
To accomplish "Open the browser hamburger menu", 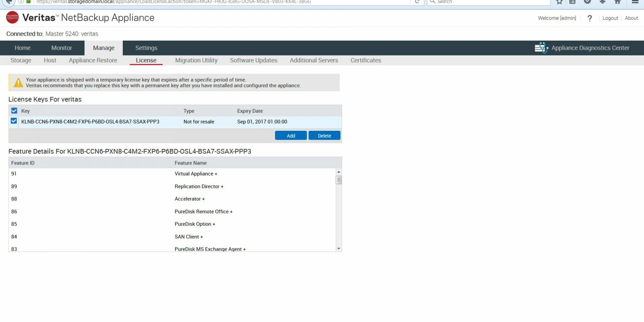I will click(x=635, y=2).
